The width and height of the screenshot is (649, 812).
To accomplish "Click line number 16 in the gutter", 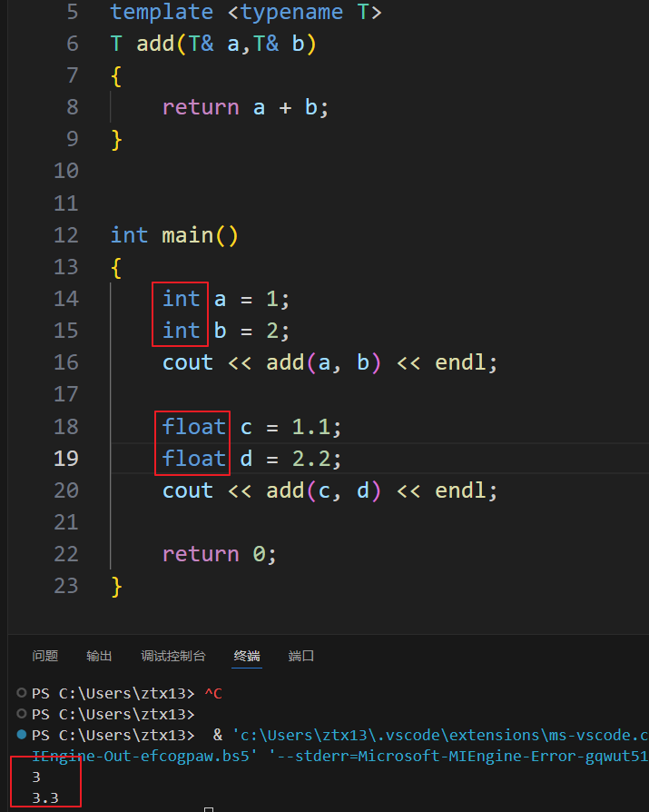I will (66, 362).
